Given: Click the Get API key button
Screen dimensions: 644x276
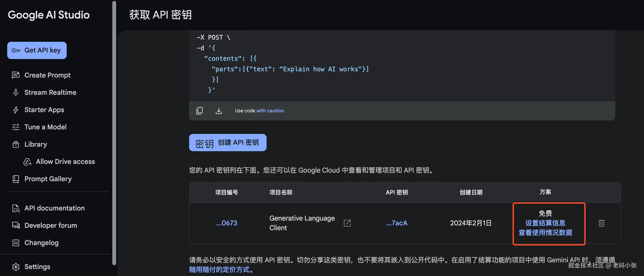Looking at the screenshot, I should (37, 50).
